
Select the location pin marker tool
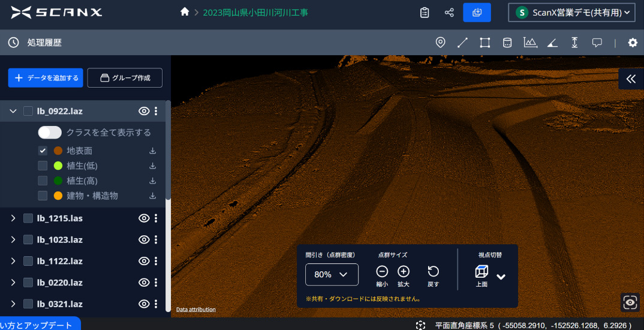click(x=440, y=43)
